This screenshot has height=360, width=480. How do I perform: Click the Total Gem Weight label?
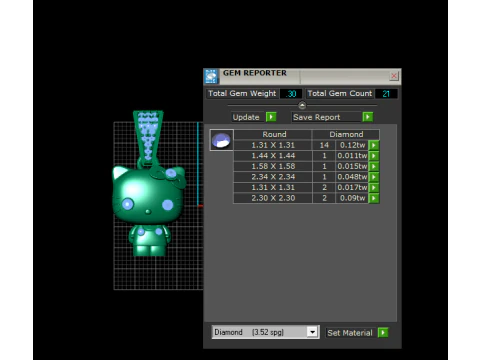click(x=242, y=94)
